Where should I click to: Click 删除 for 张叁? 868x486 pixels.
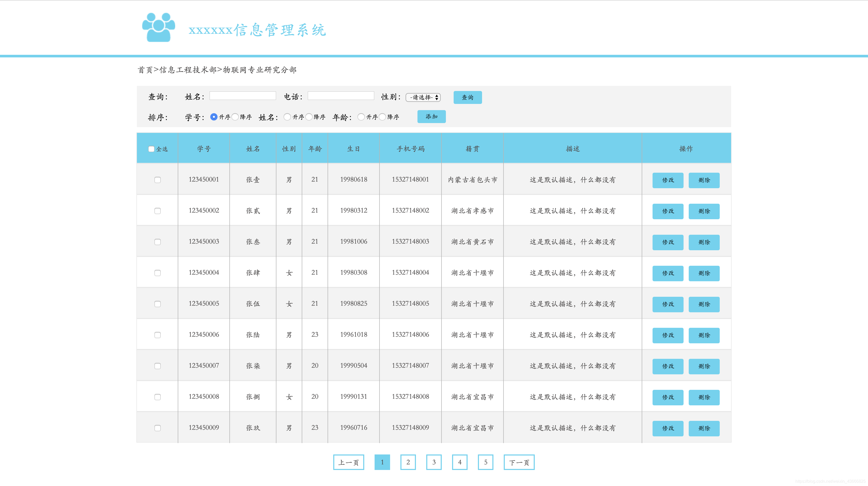[704, 242]
